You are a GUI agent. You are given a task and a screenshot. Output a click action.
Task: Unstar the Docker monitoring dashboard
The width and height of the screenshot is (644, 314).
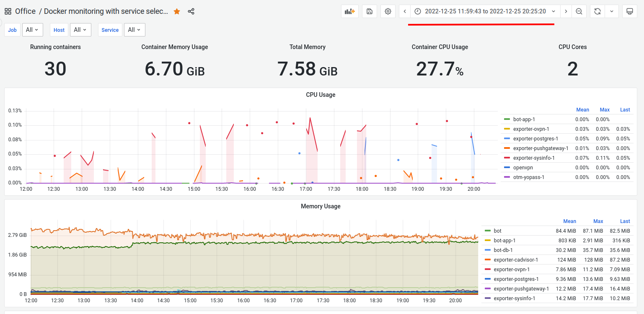point(176,11)
